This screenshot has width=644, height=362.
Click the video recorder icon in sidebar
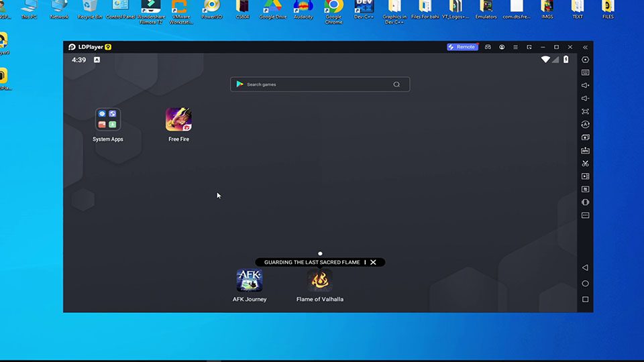[585, 176]
